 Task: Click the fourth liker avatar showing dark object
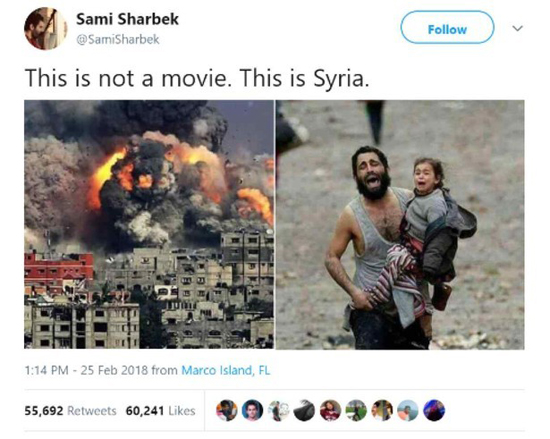(304, 410)
